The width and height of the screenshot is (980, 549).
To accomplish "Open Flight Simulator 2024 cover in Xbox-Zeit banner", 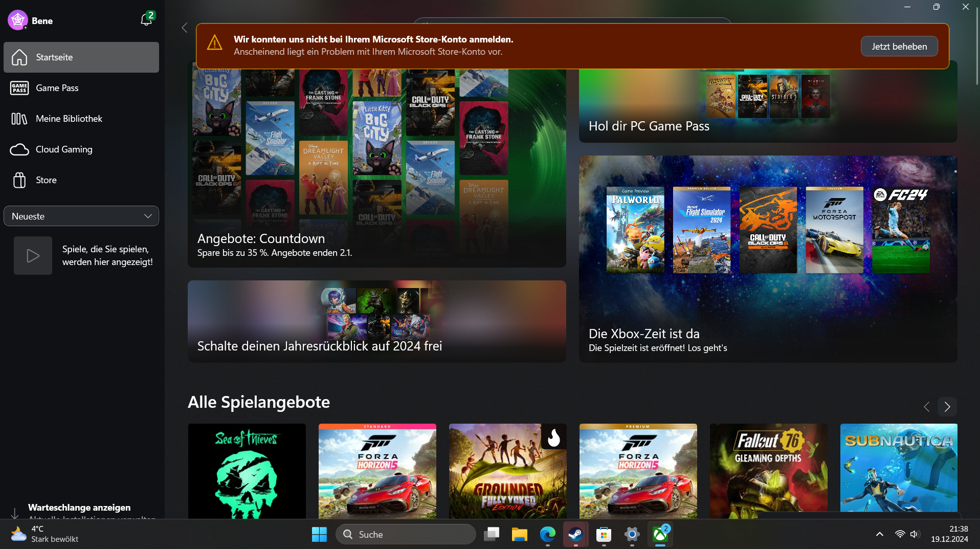I will (x=702, y=230).
